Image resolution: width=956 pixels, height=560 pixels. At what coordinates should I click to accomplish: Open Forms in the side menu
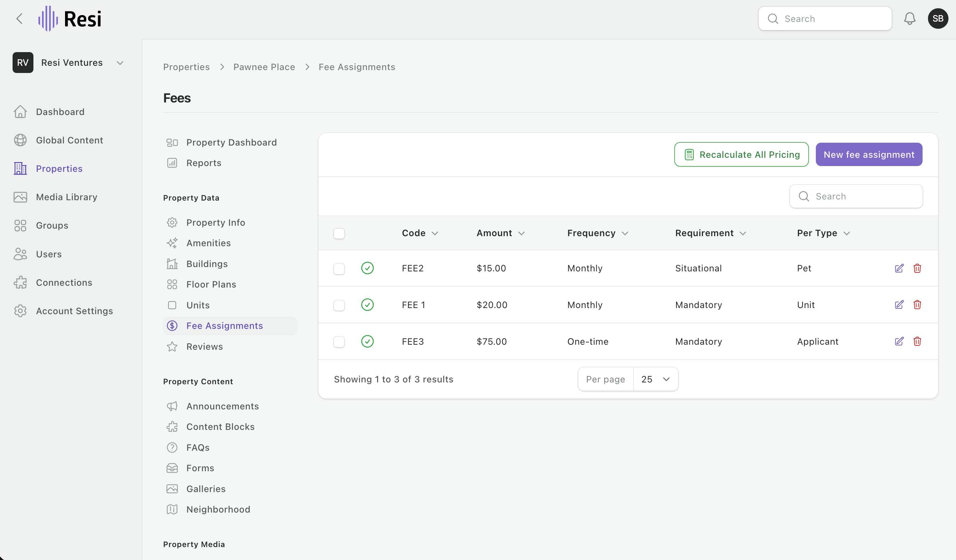coord(230,468)
